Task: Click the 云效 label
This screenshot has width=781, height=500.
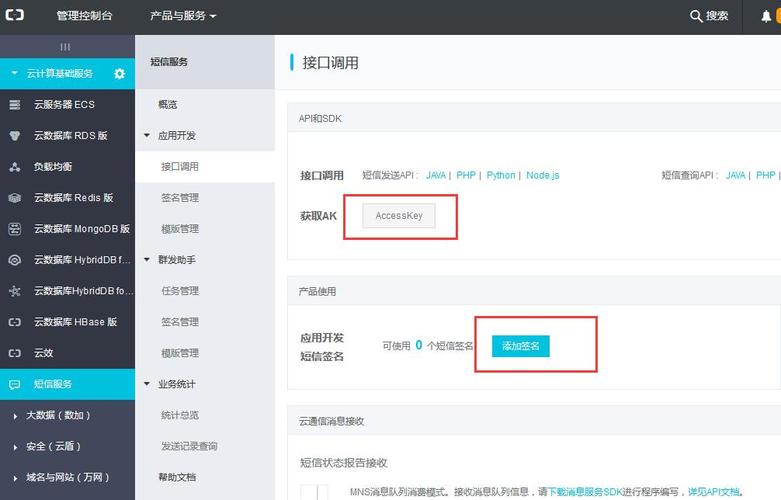Action: 43,353
